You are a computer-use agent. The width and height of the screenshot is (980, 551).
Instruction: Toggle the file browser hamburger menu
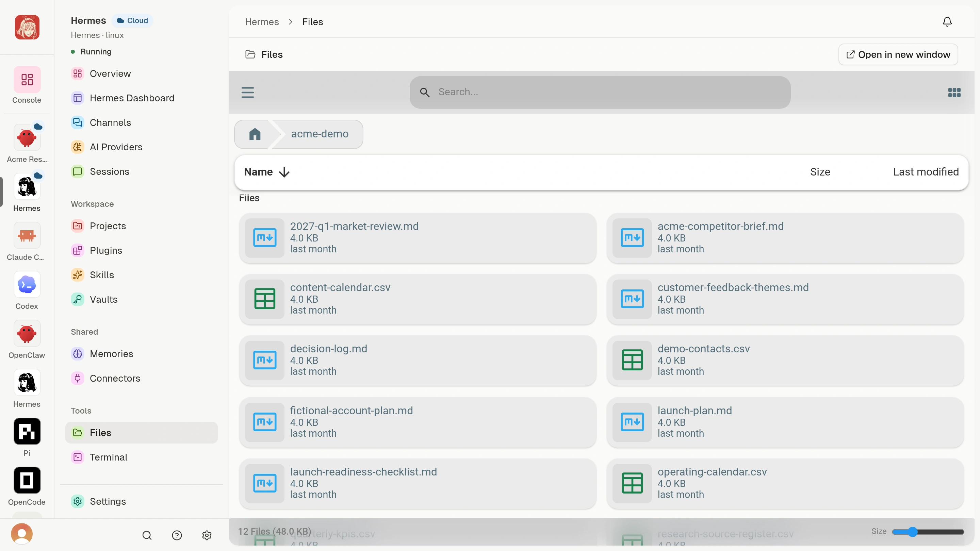(x=248, y=93)
